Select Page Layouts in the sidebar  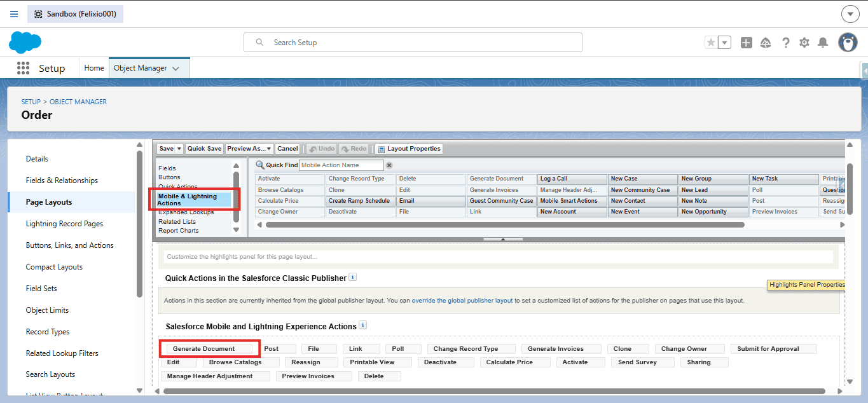pyautogui.click(x=49, y=202)
